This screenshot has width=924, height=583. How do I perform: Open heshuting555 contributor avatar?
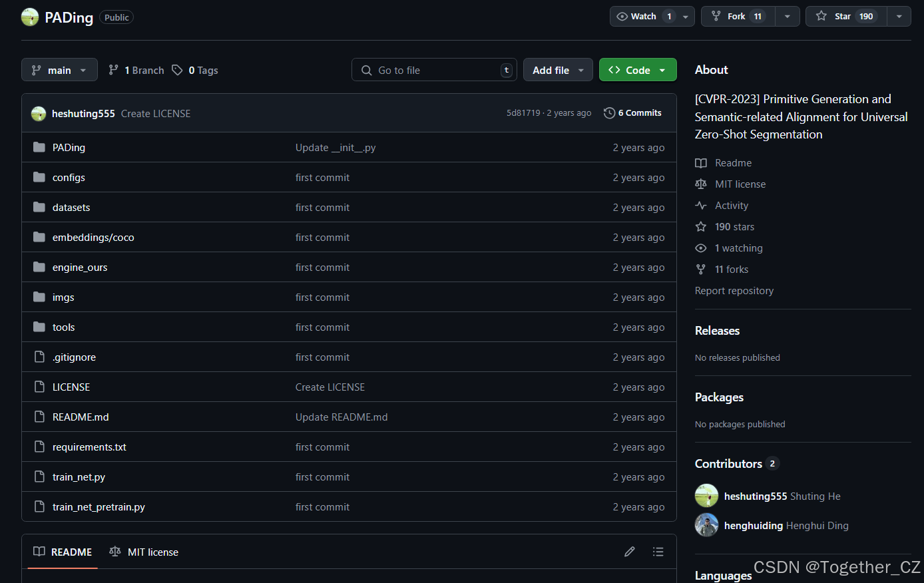[x=706, y=496]
